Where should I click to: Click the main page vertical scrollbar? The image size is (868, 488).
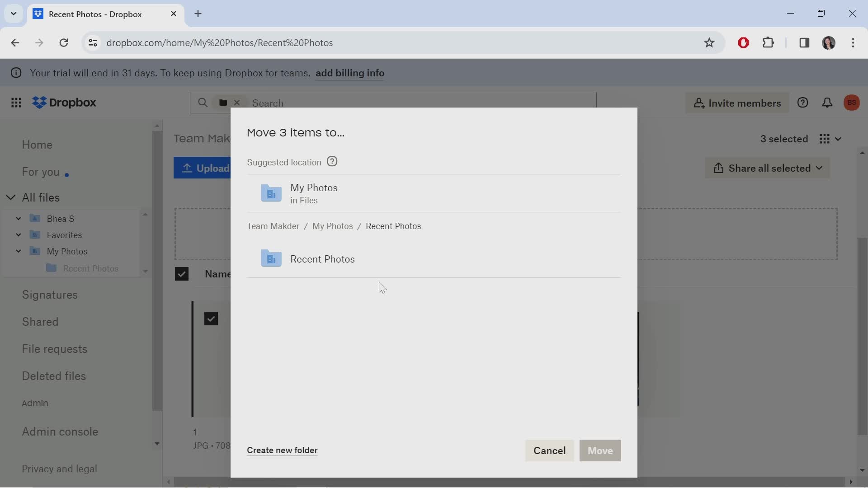click(x=862, y=337)
